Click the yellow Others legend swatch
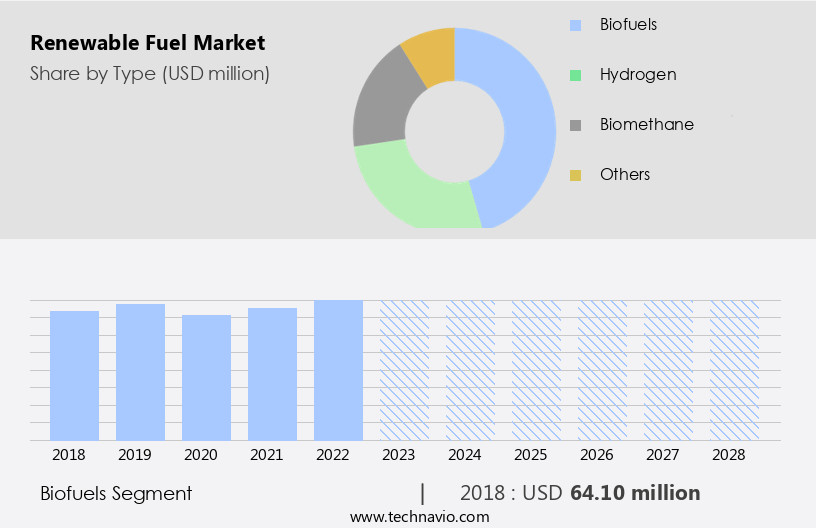Viewport: 816px width, 528px height. [x=575, y=175]
